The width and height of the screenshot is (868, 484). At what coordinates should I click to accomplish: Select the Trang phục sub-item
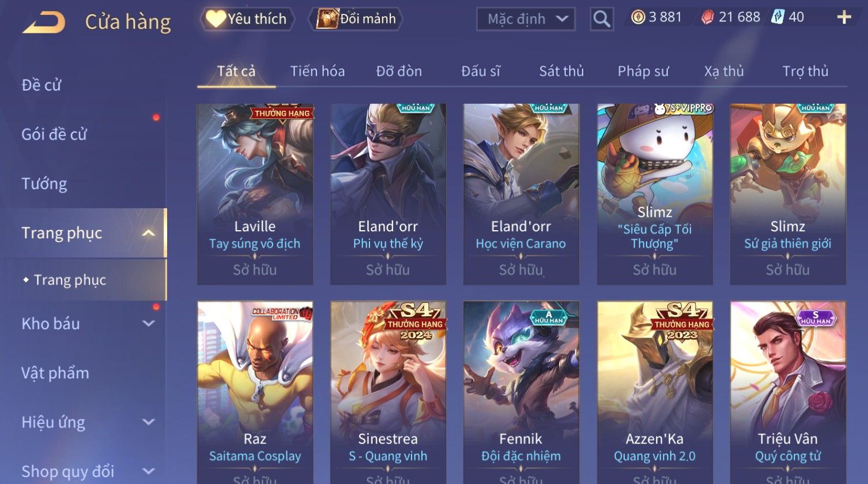70,280
